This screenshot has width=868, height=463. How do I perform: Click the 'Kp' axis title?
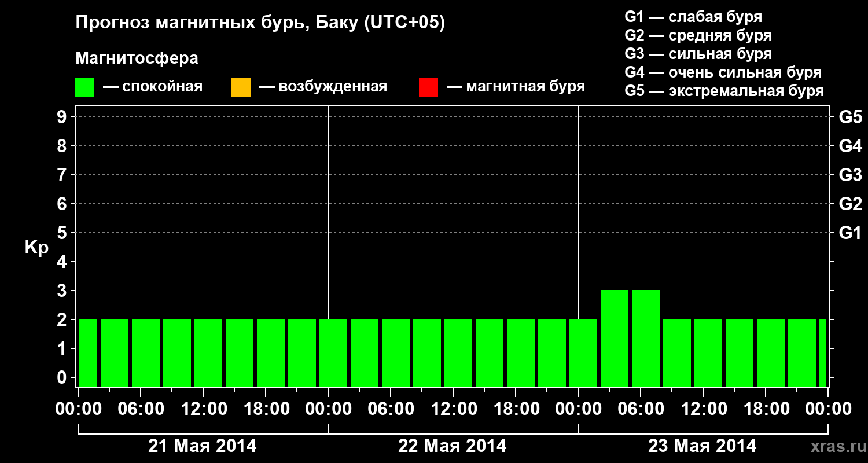[x=36, y=247]
